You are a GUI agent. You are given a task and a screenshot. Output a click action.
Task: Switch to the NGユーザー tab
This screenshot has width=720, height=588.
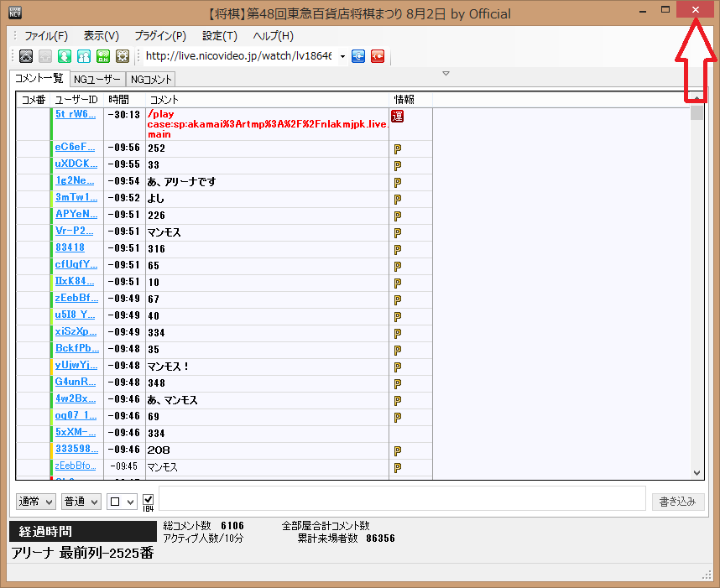pyautogui.click(x=97, y=80)
